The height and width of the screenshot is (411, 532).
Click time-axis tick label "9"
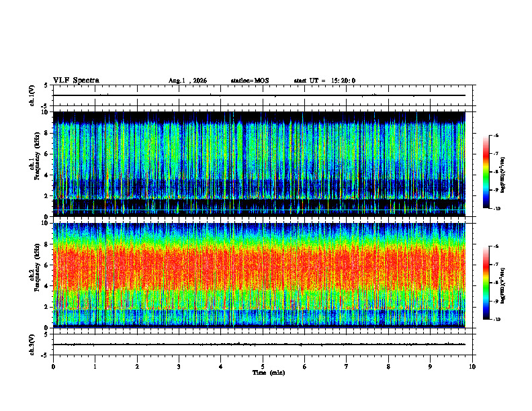[x=430, y=367]
